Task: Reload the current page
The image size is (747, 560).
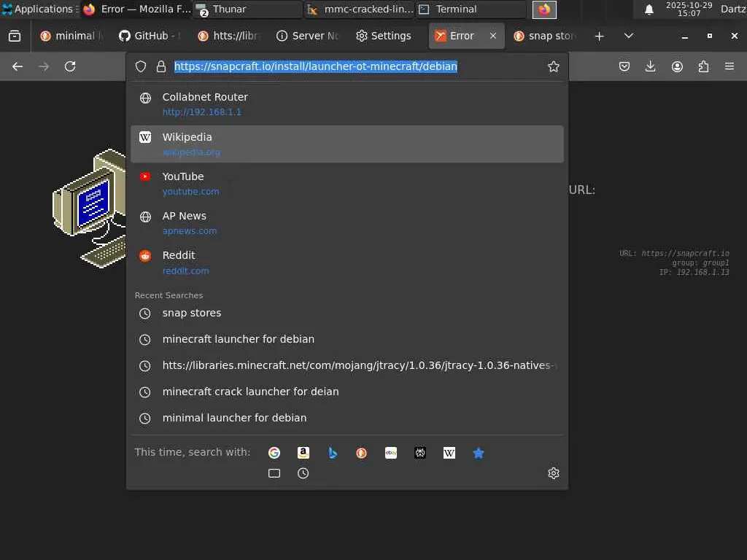Action: pyautogui.click(x=70, y=66)
